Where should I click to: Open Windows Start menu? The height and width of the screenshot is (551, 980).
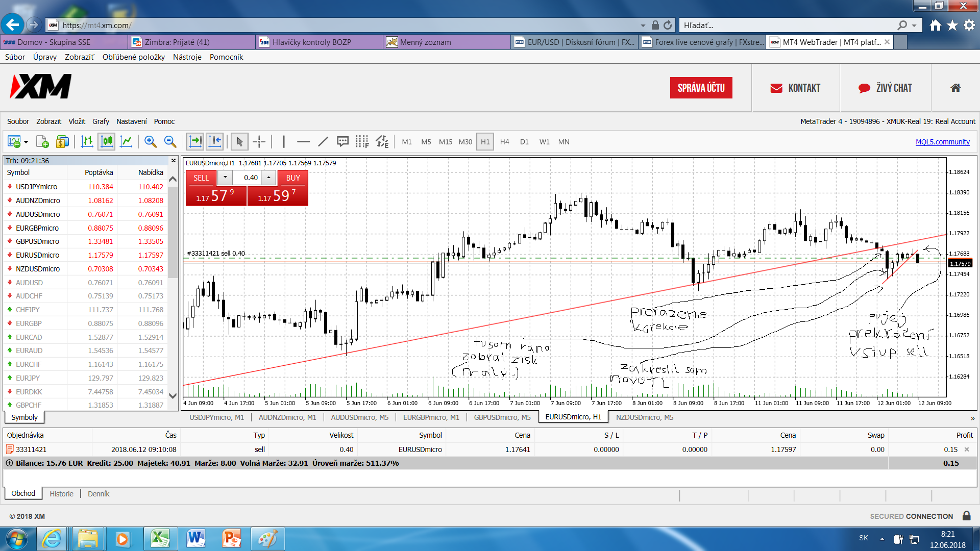(17, 539)
